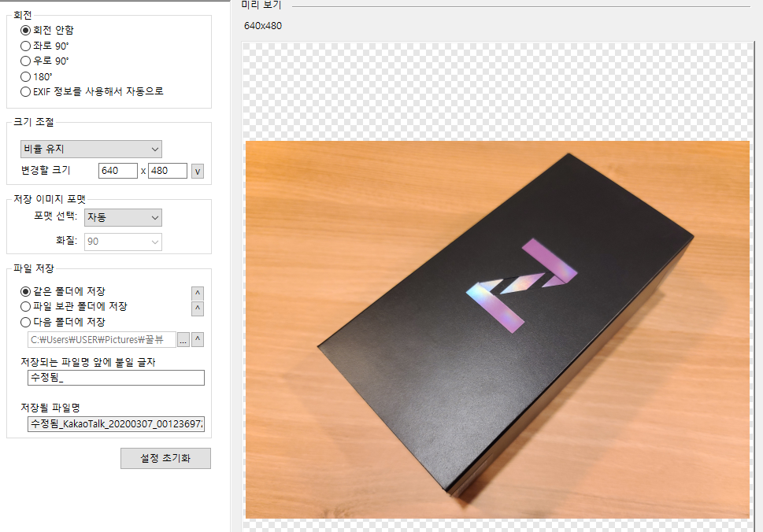Click the 수정됨_ filename prefix field
The width and height of the screenshot is (763, 532).
click(x=116, y=378)
